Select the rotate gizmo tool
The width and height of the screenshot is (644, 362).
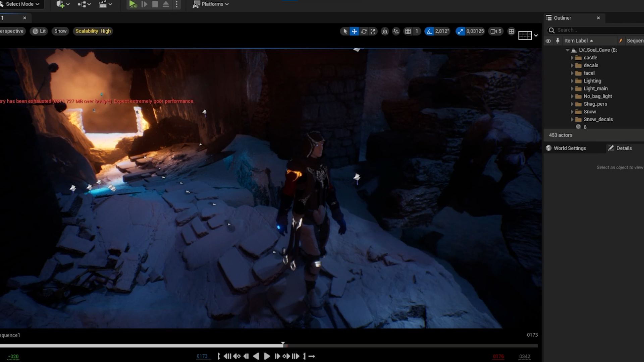coord(364,31)
